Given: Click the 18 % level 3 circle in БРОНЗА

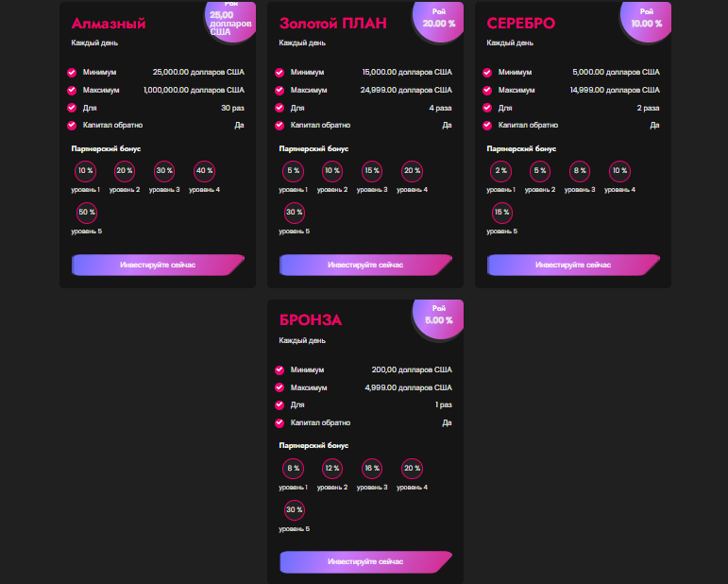Looking at the screenshot, I should click(x=372, y=469).
